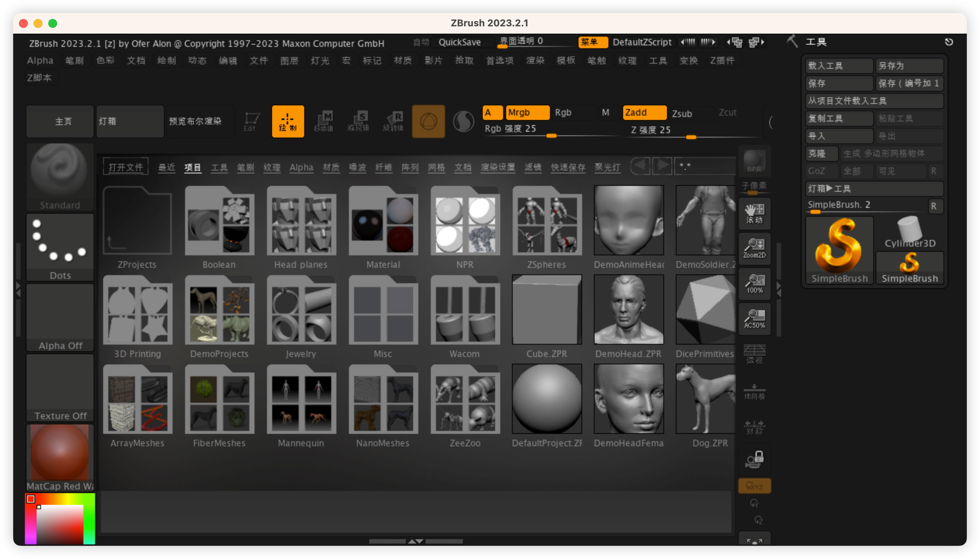Collapse the left tray divider arrows
This screenshot has width=980, height=559.
(17, 289)
